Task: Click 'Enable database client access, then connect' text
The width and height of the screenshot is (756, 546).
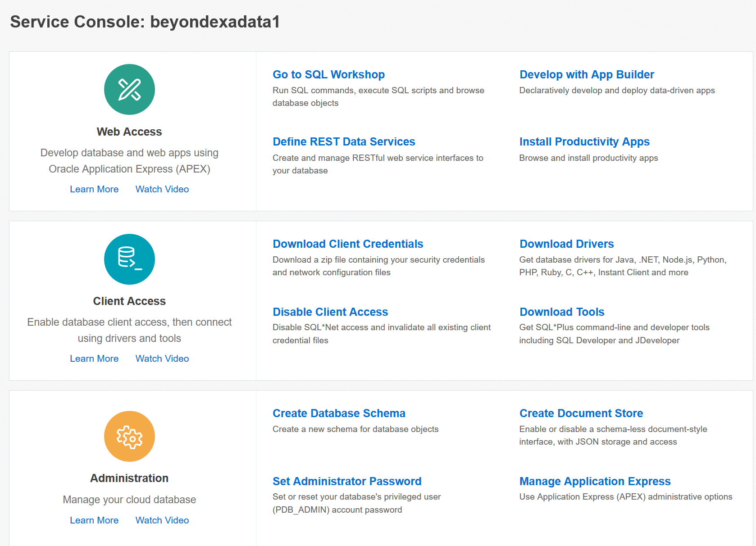Action: pos(129,330)
